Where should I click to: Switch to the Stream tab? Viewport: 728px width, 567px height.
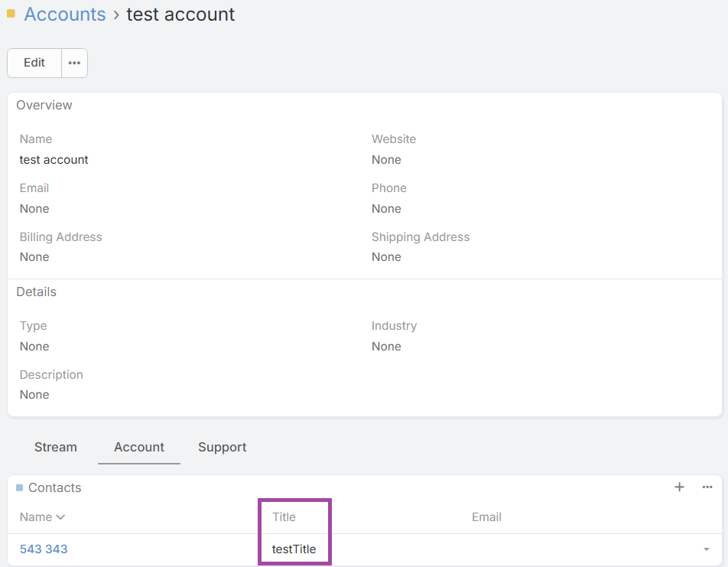(56, 447)
